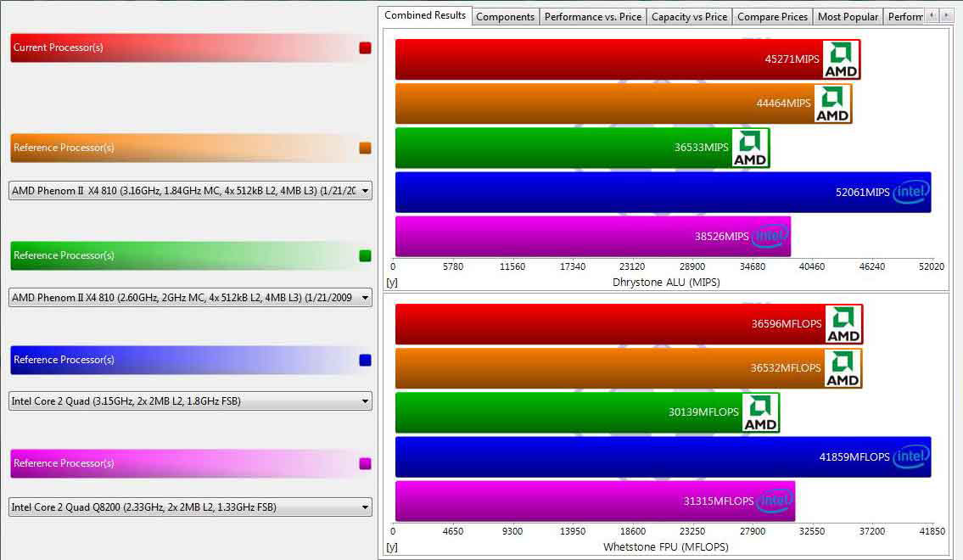Open the Compare Prices tab
Image resolution: width=963 pixels, height=560 pixels.
[773, 17]
